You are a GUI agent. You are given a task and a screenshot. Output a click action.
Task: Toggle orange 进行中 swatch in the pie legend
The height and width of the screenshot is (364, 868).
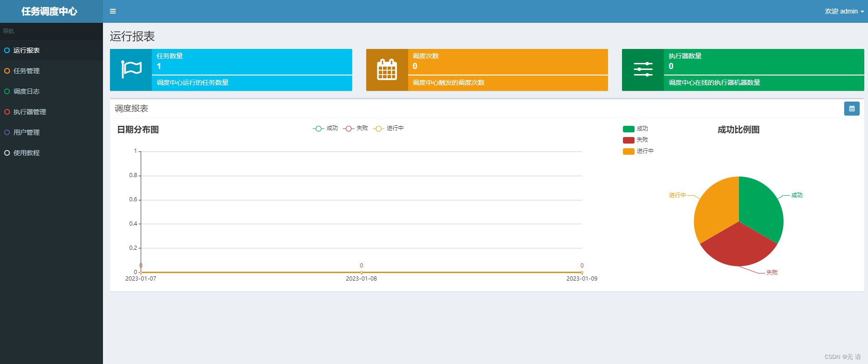point(629,151)
